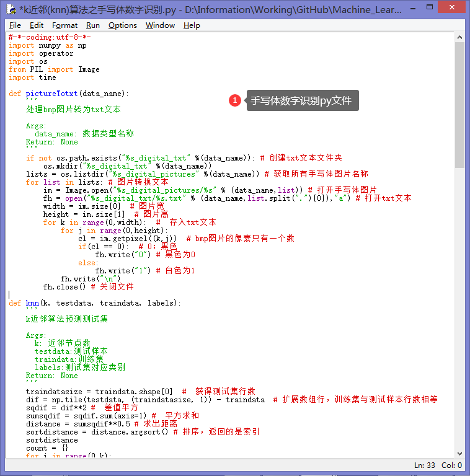Click the 'im = Image.open' line

tap(210, 190)
